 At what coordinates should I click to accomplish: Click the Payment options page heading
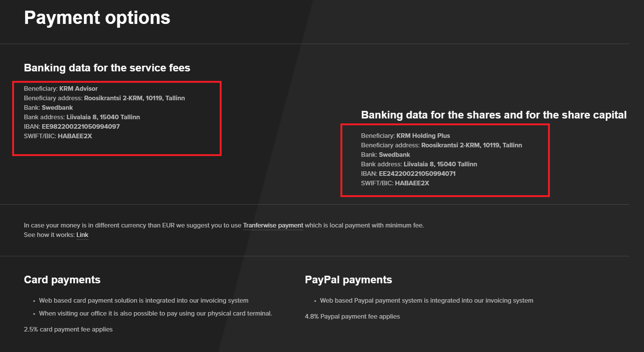coord(97,18)
